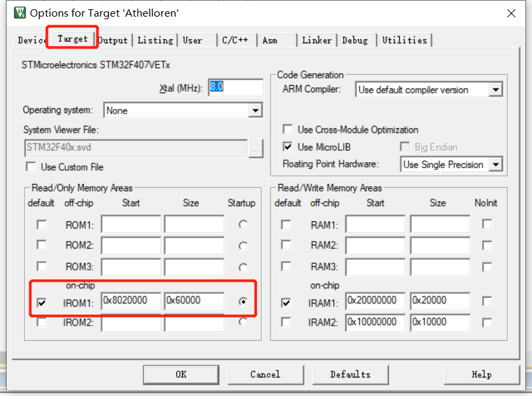Screen dimensions: 532x396
Task: Open the C/C++ tab
Action: [x=237, y=40]
